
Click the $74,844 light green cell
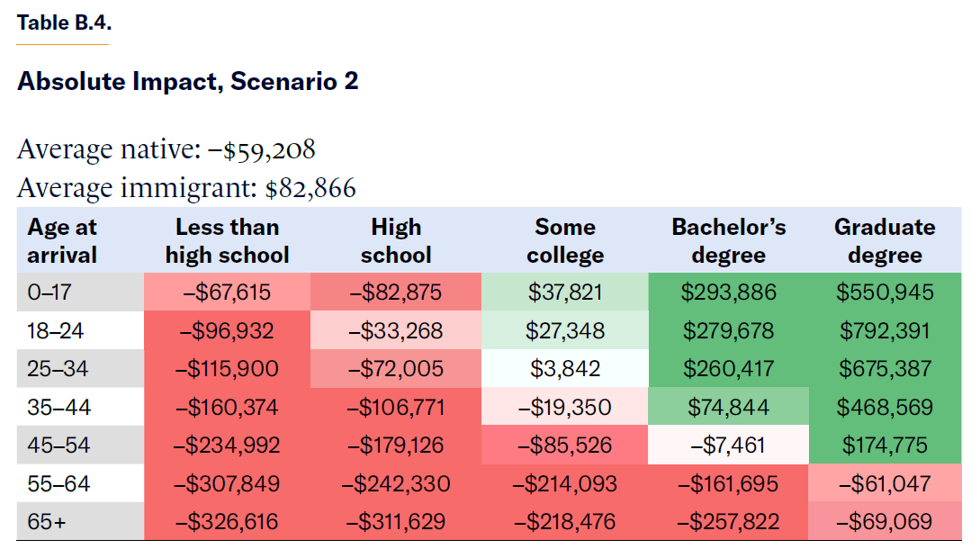(728, 407)
